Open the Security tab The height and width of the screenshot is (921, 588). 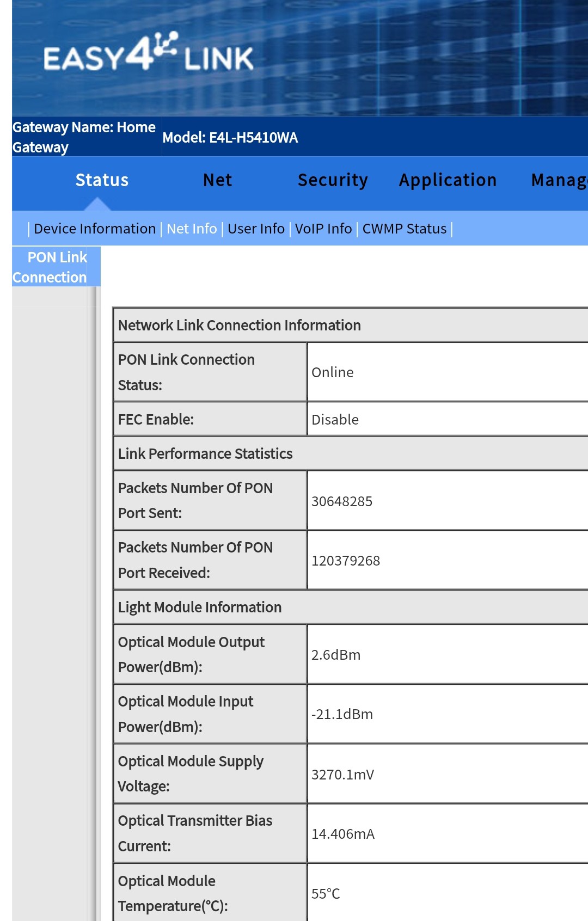333,180
